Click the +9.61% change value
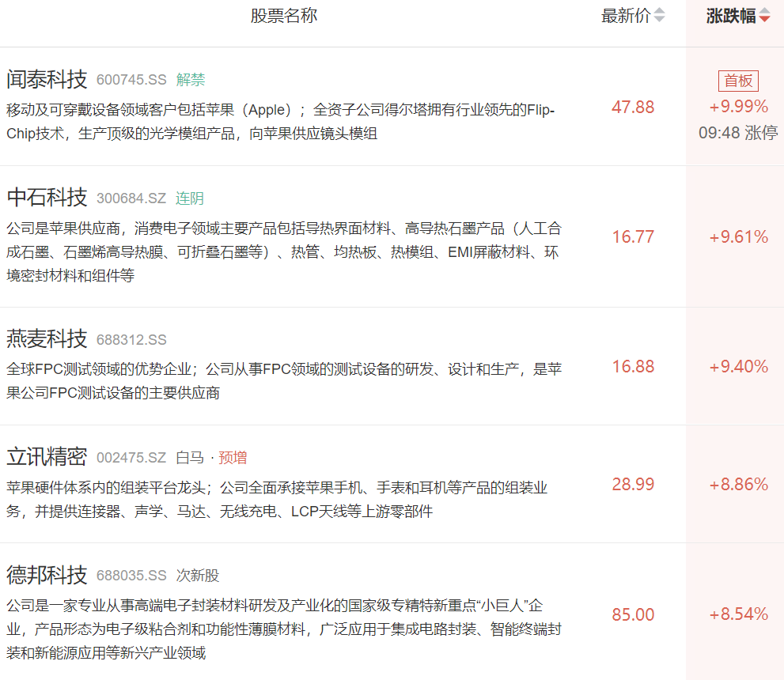The image size is (784, 680). point(738,237)
